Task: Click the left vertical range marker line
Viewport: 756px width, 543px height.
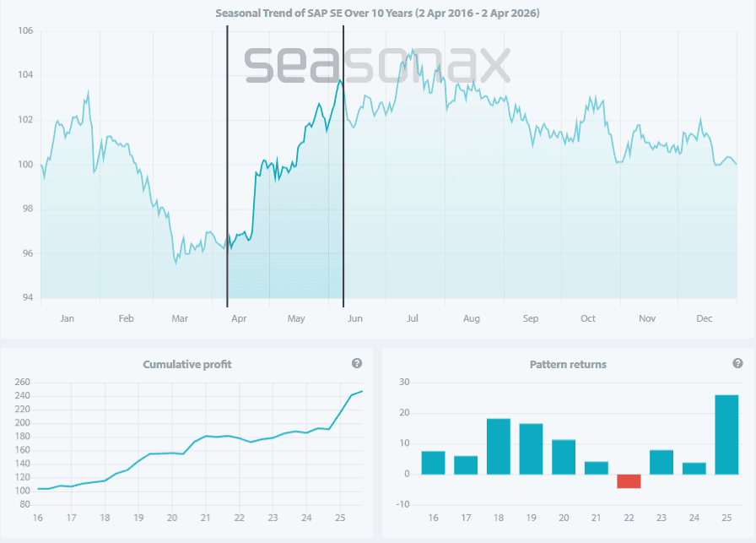Action: tap(227, 169)
